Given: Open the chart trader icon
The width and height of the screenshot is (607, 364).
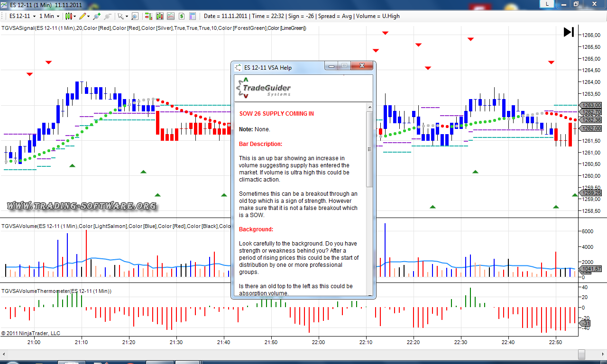Looking at the screenshot, I should (148, 16).
